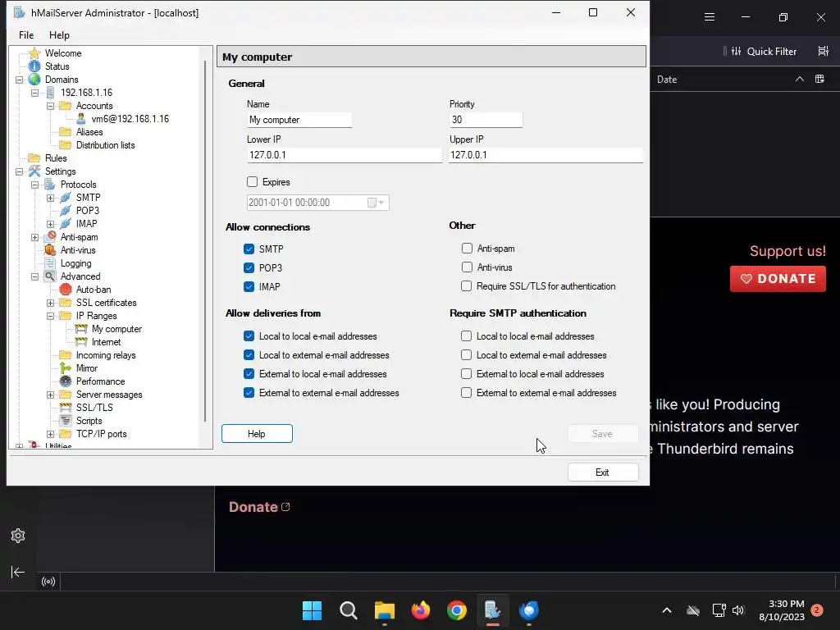Click the Advanced magnifier icon
The image size is (840, 630).
(50, 276)
